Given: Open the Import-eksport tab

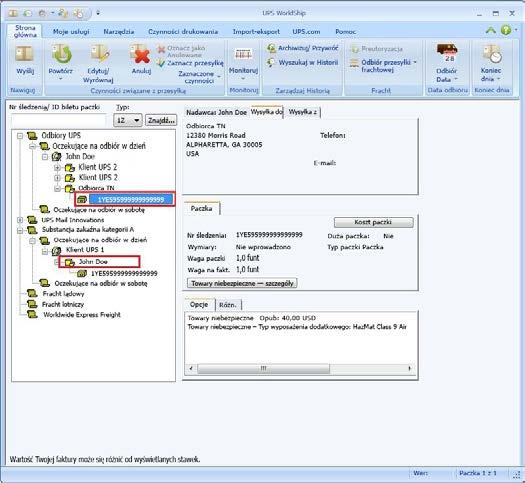Looking at the screenshot, I should coord(256,32).
